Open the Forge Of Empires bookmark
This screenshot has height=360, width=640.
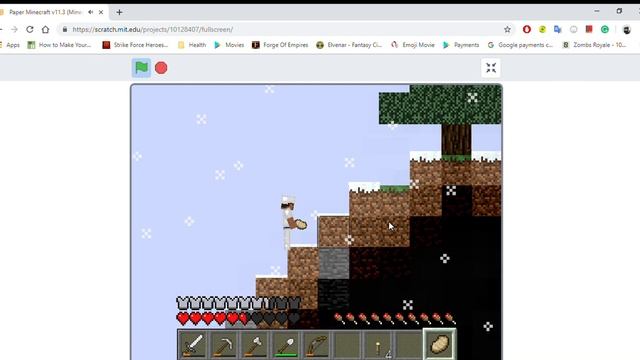(x=280, y=45)
